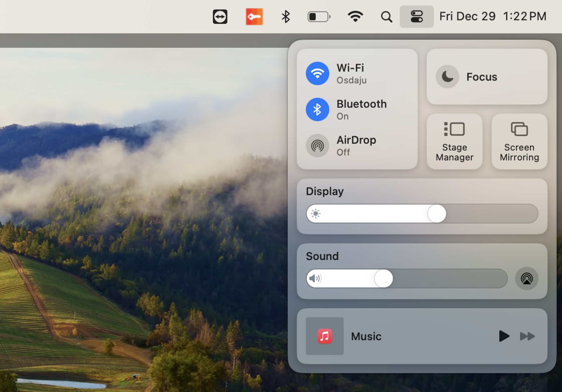Enable Wi-Fi connection

click(x=318, y=73)
